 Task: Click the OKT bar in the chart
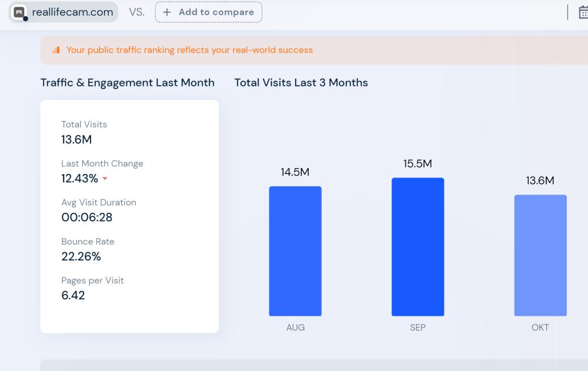540,255
